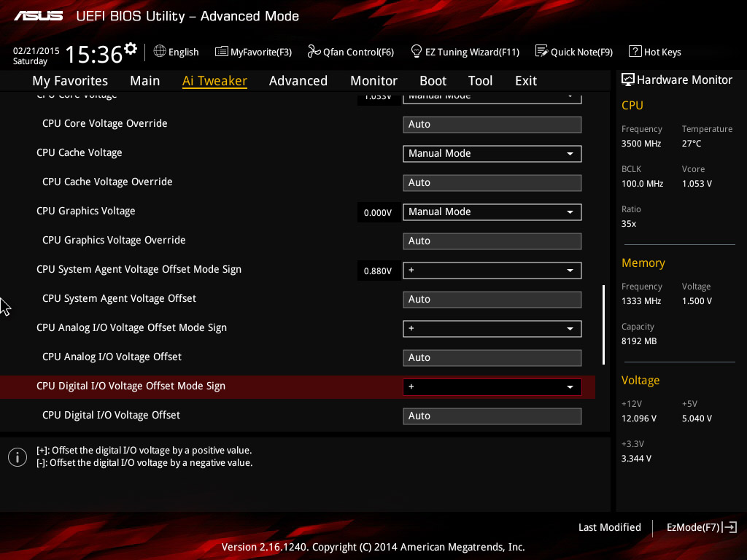Image resolution: width=747 pixels, height=560 pixels.
Task: Click the 3500 MHz CPU frequency value
Action: coord(640,144)
